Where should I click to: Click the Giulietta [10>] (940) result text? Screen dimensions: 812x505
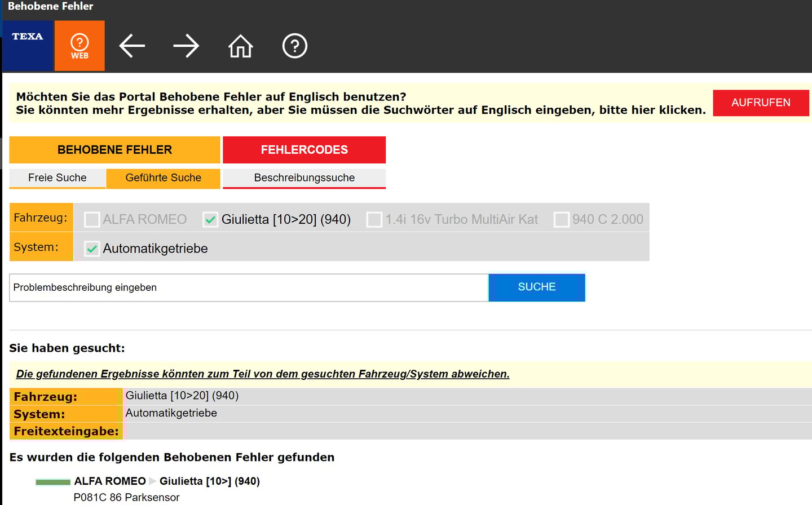click(x=210, y=481)
